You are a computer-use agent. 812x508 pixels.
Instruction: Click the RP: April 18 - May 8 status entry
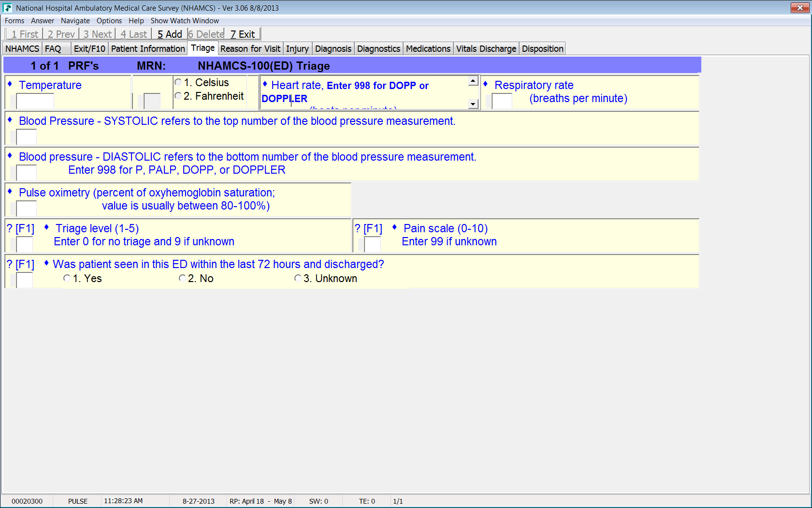click(261, 501)
